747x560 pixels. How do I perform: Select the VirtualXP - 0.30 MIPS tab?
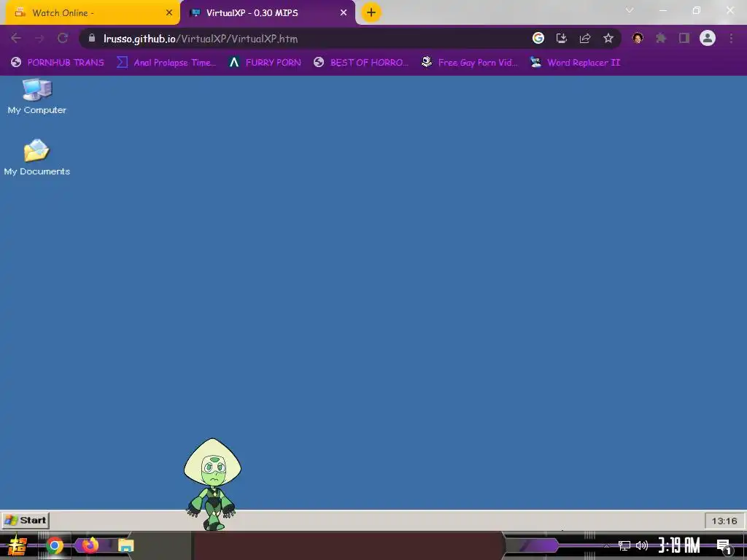(x=267, y=13)
